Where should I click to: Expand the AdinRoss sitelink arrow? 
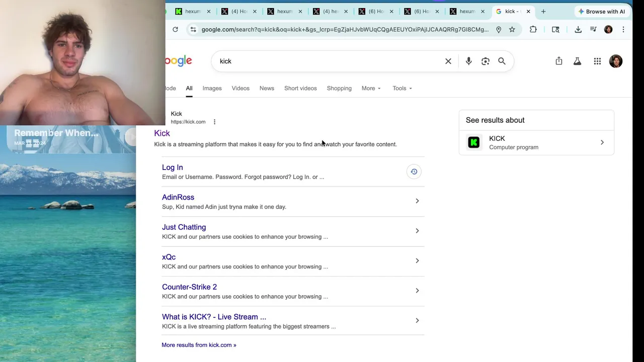[417, 201]
